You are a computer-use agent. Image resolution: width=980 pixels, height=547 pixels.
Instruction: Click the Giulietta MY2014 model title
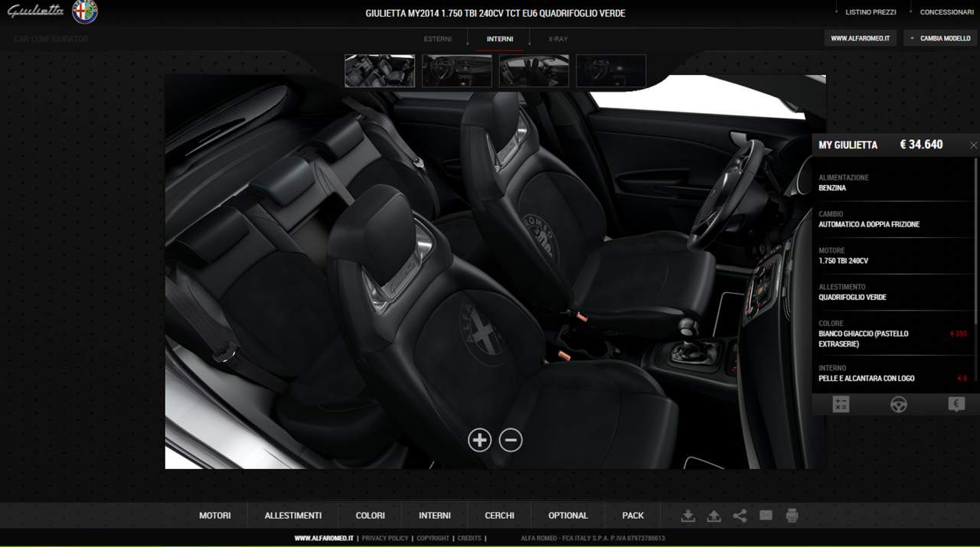[x=495, y=13]
